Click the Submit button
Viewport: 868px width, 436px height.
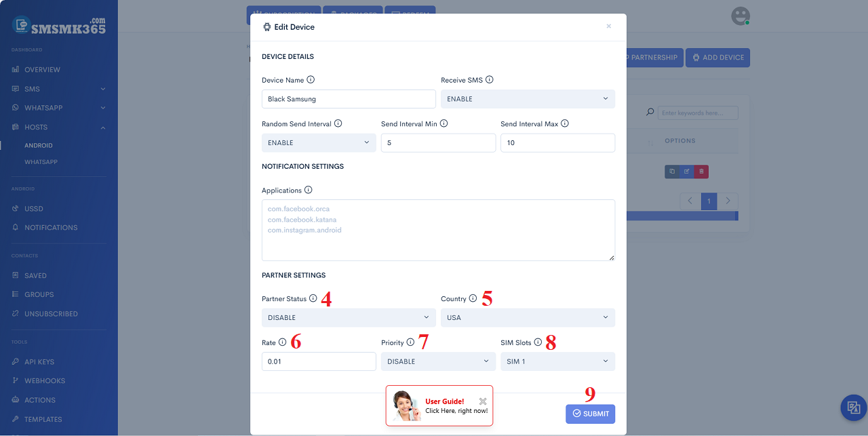[590, 414]
